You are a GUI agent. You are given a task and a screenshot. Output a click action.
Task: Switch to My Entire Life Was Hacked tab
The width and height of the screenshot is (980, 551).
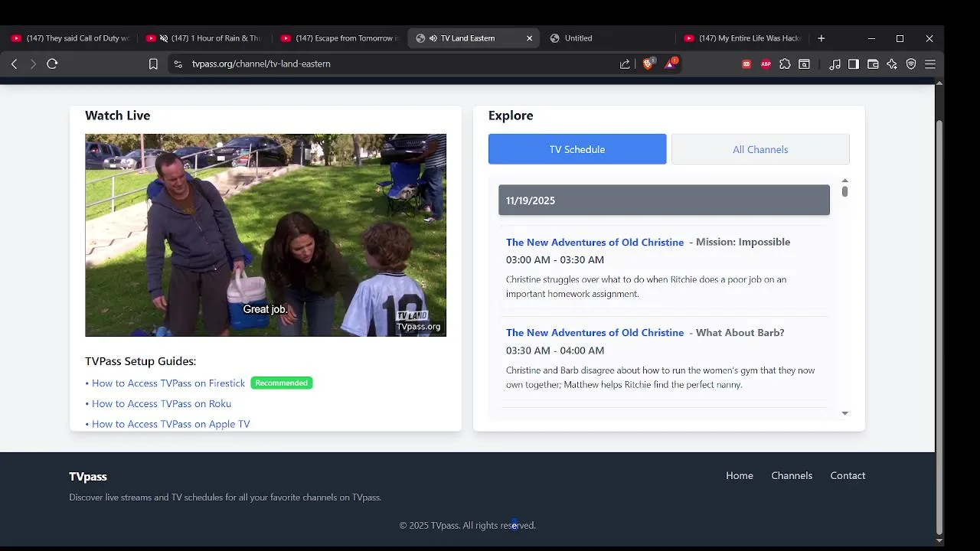741,38
